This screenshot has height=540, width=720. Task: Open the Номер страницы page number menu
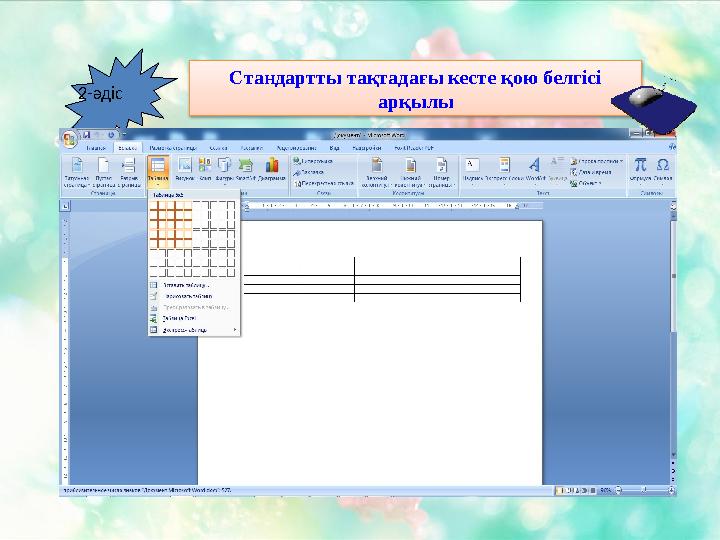tap(441, 172)
